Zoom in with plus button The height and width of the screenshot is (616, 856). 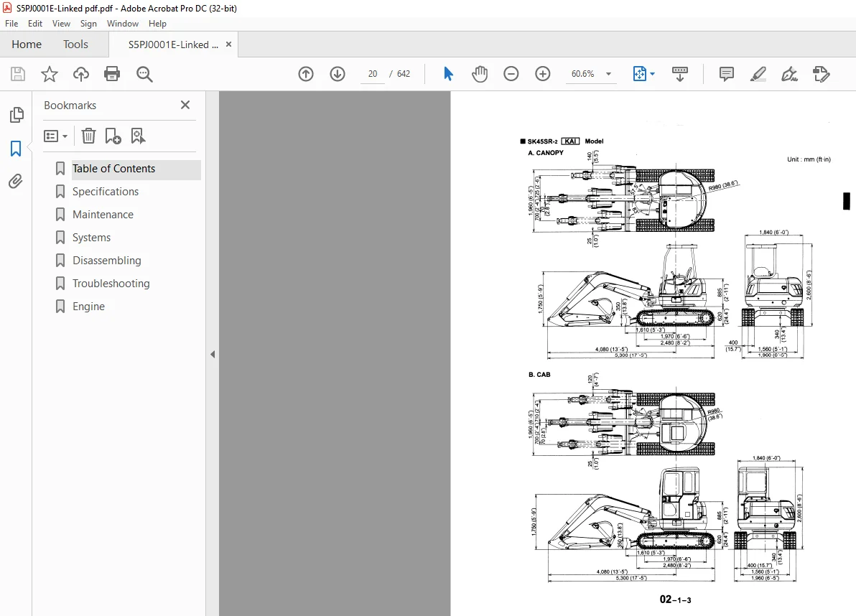pyautogui.click(x=543, y=74)
